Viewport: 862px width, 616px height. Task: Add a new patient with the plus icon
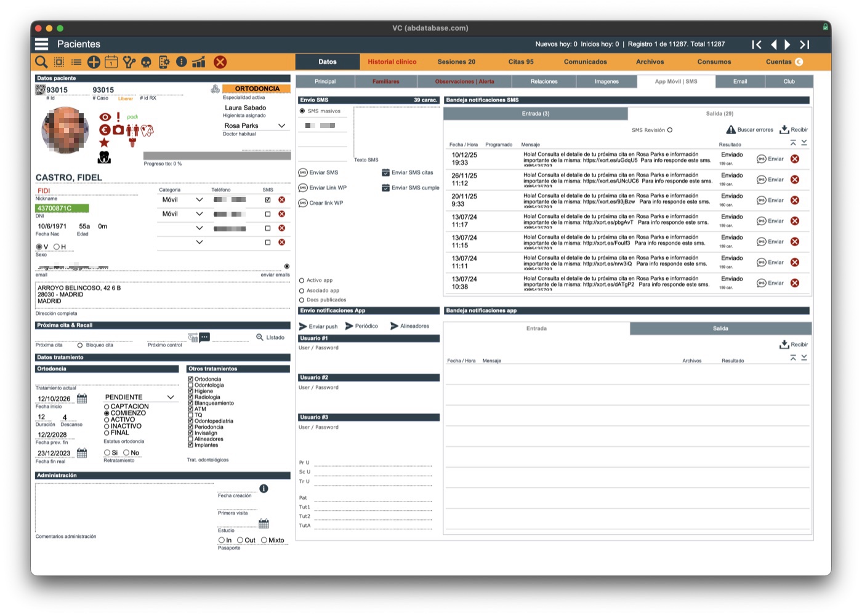tap(94, 62)
